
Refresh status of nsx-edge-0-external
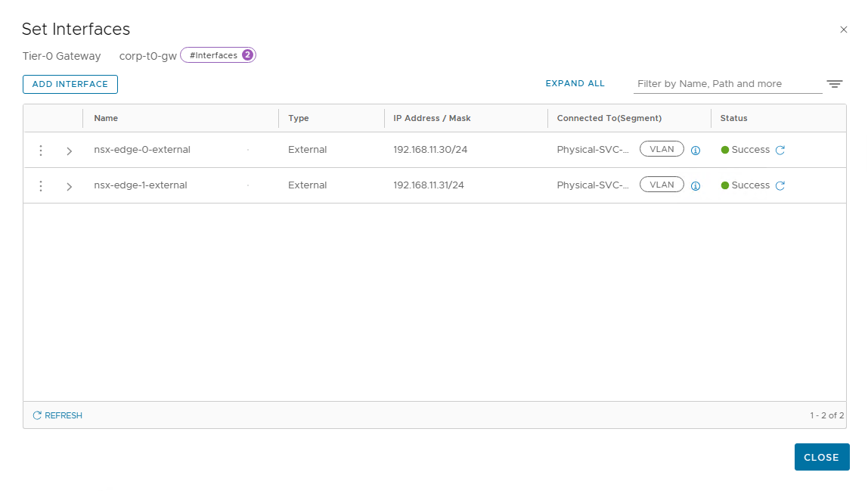point(780,151)
